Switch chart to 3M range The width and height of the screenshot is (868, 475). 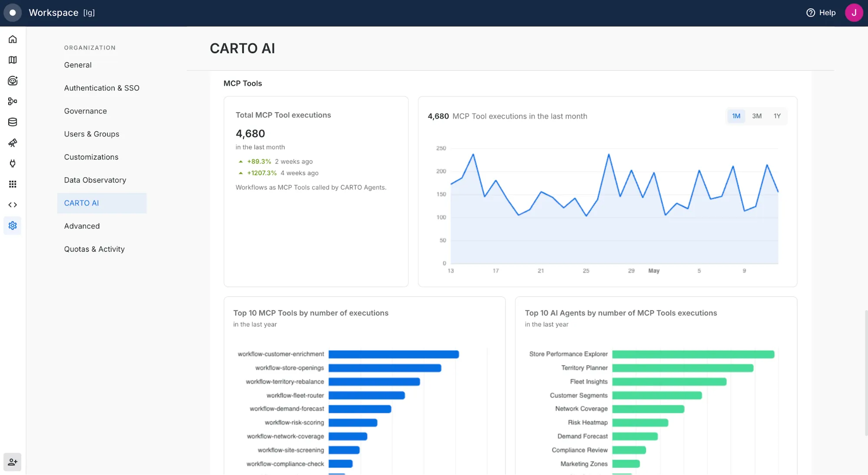pos(757,116)
